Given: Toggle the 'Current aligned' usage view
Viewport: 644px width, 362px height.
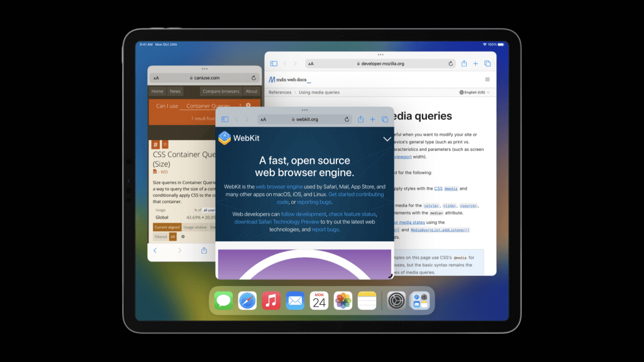Looking at the screenshot, I should [x=168, y=227].
